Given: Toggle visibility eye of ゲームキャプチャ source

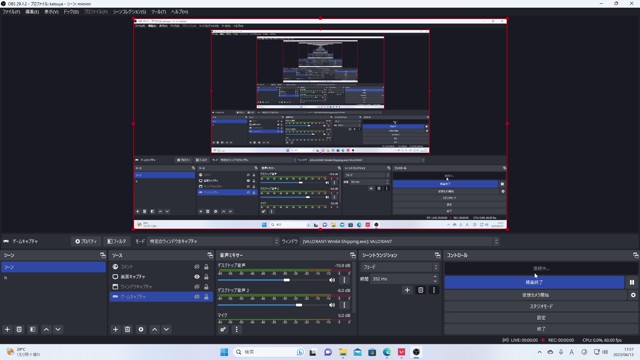Looking at the screenshot, I should [197, 297].
